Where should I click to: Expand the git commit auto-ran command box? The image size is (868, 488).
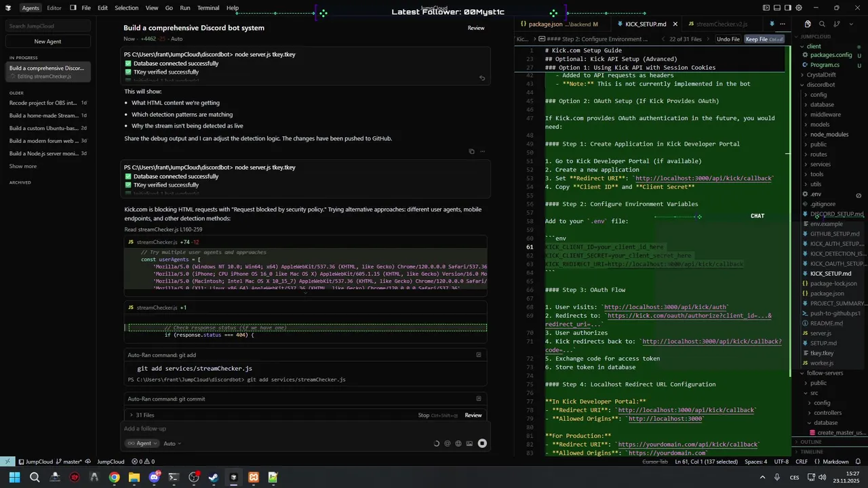click(x=479, y=399)
